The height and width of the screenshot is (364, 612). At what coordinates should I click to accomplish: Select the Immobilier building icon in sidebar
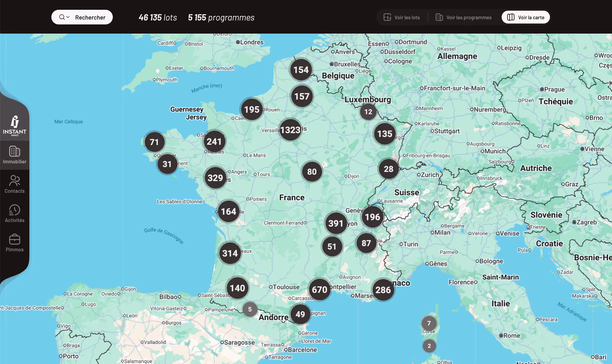pos(15,151)
